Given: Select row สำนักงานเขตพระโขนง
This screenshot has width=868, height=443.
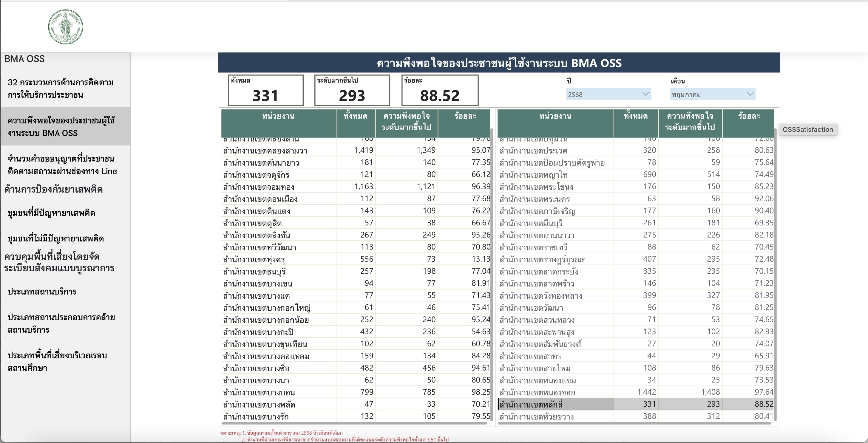Looking at the screenshot, I should tap(636, 187).
